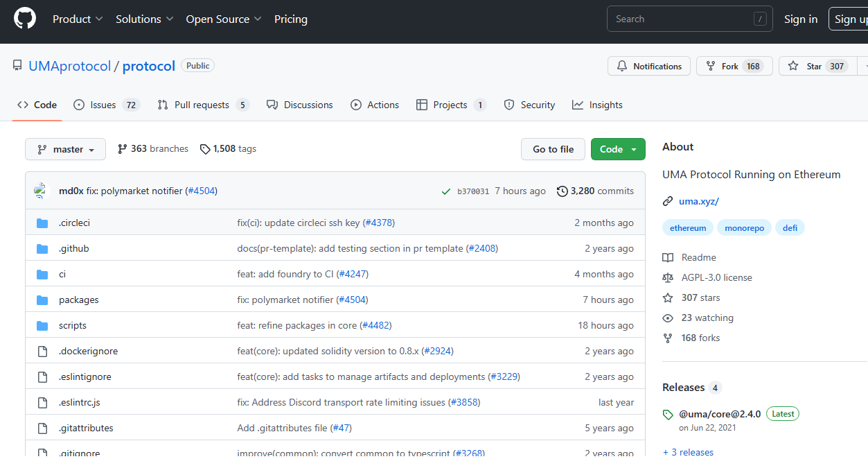This screenshot has height=459, width=868.
Task: Select the Code tab
Action: (x=37, y=105)
